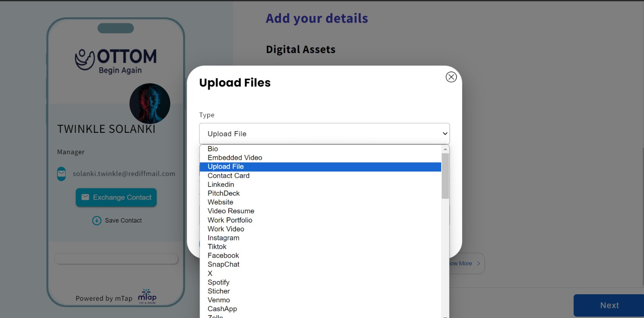Select Contact Card in the list
The width and height of the screenshot is (644, 318).
point(320,176)
